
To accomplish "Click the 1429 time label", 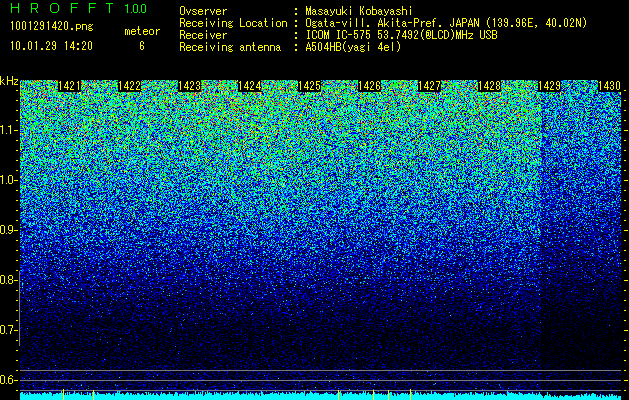I will point(549,86).
